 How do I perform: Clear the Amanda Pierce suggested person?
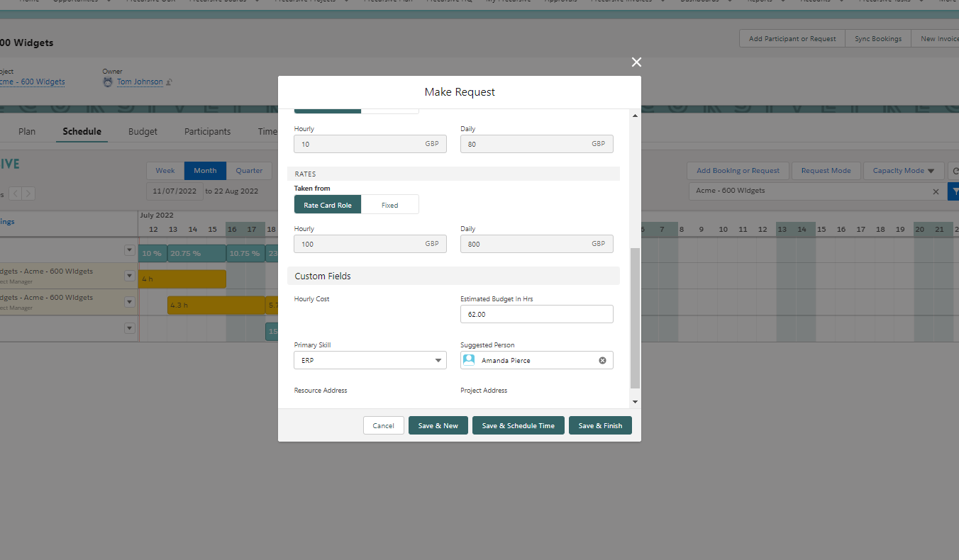pyautogui.click(x=602, y=360)
